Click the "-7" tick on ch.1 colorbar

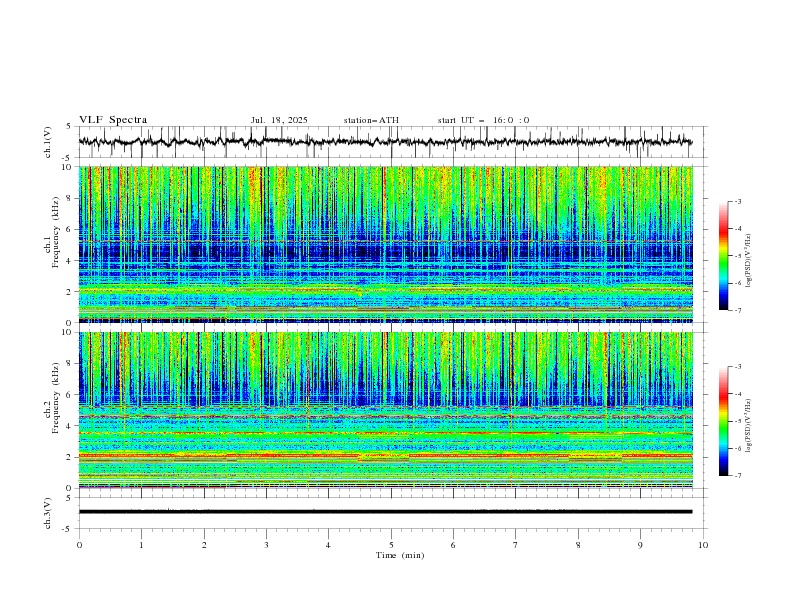(738, 310)
